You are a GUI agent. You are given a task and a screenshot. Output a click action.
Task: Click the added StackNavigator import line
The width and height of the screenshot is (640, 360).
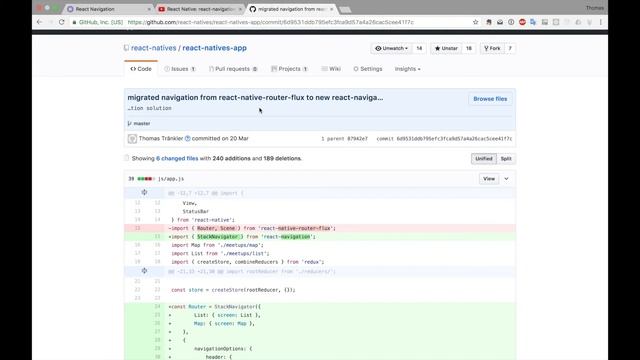(320, 237)
